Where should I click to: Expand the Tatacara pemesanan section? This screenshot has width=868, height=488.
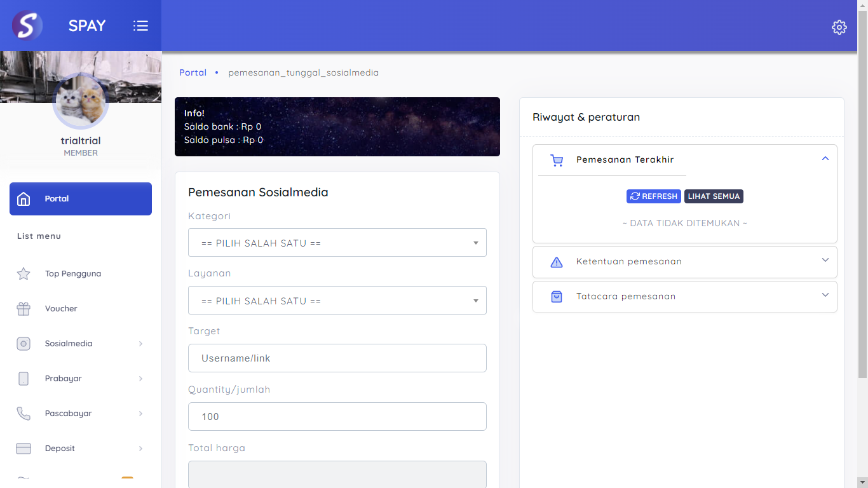tap(684, 297)
